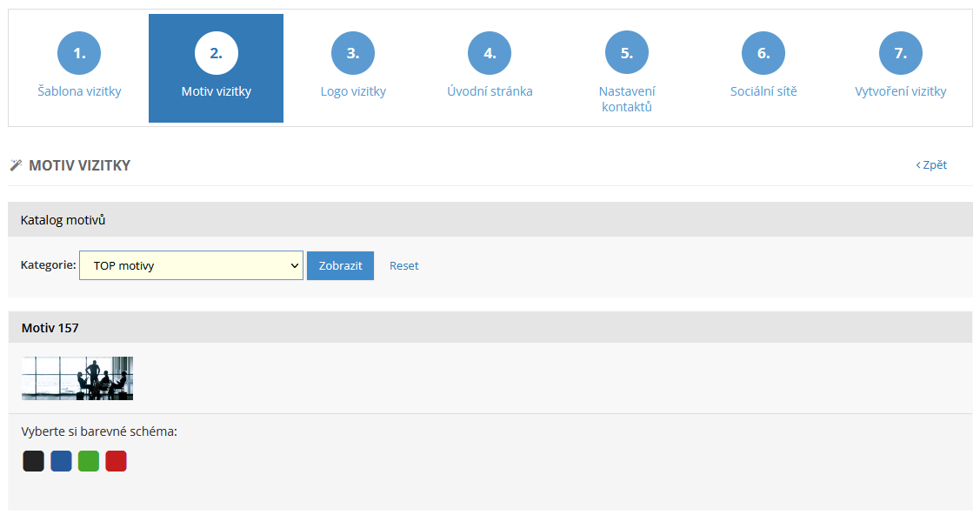The width and height of the screenshot is (980, 515).
Task: Click the step 7 number circle
Action: [900, 53]
